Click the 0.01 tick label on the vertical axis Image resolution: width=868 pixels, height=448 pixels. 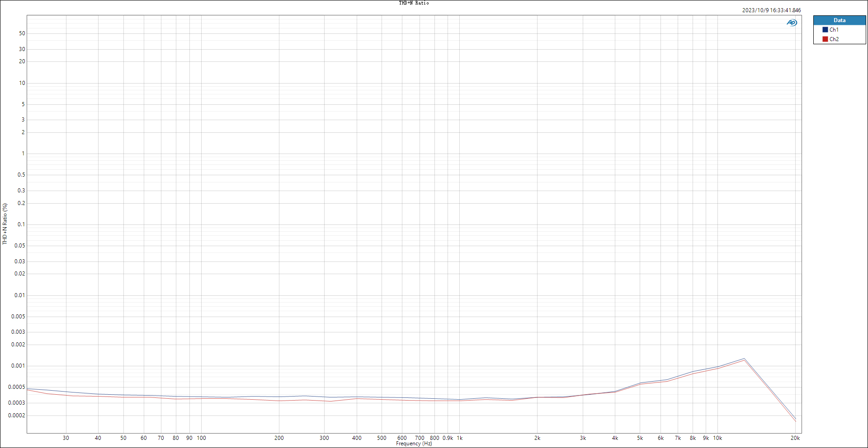coord(20,295)
